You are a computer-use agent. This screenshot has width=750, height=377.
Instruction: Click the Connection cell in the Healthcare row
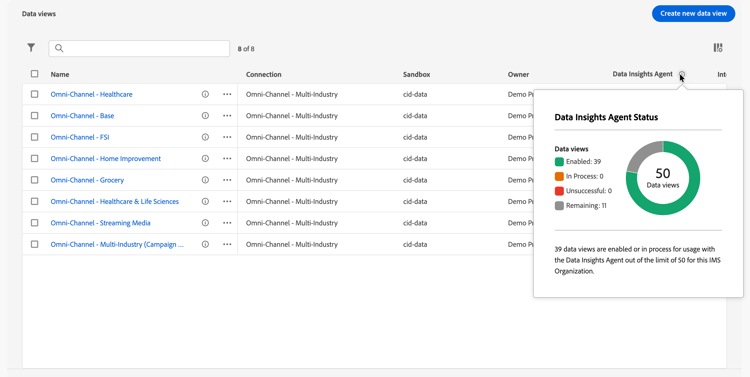click(x=292, y=94)
